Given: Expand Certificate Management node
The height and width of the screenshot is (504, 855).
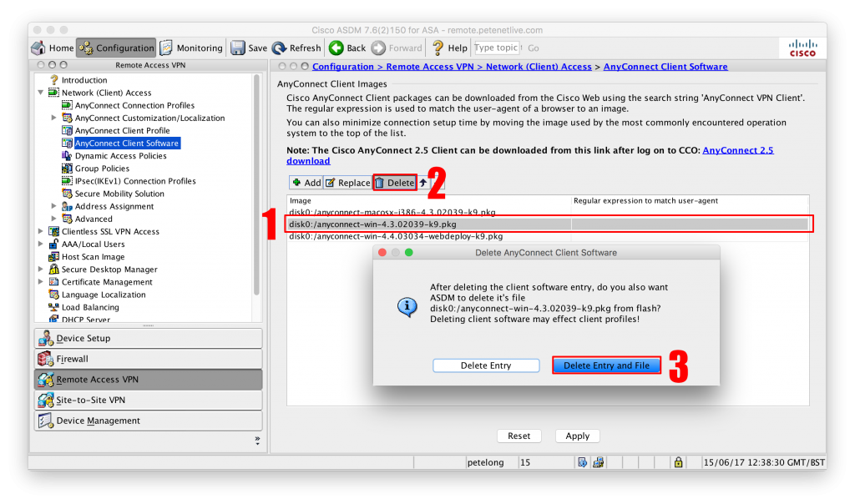Looking at the screenshot, I should 41,282.
